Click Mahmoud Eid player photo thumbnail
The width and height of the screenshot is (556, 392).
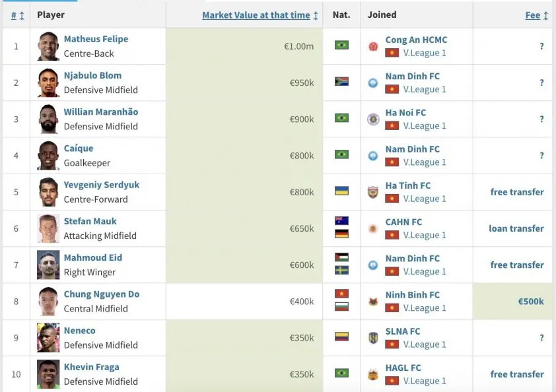click(x=48, y=265)
